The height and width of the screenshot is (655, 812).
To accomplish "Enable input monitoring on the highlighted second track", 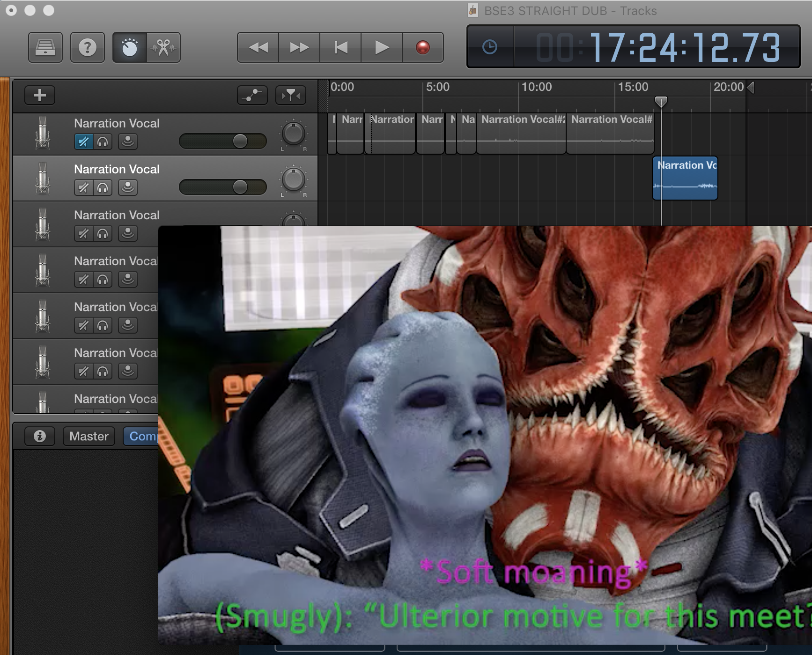I will [127, 187].
